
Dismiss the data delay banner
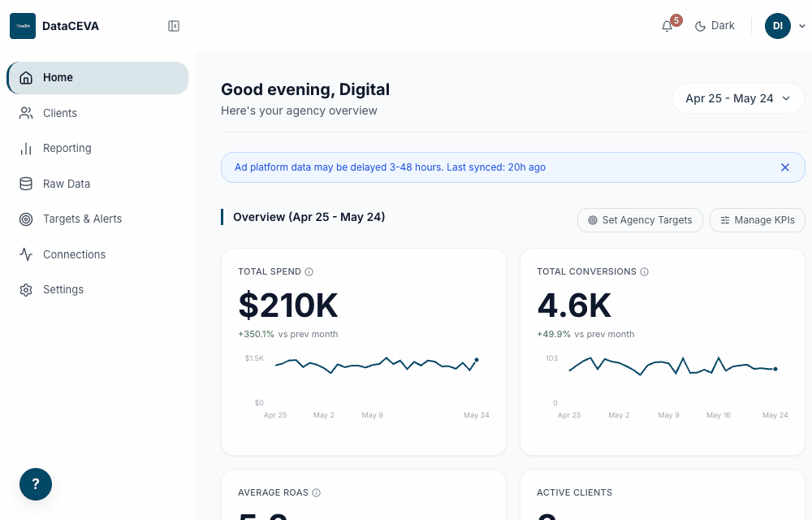[785, 167]
